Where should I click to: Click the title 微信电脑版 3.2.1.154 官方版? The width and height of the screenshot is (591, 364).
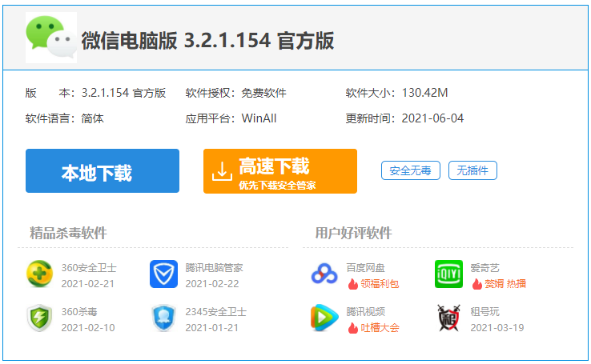click(x=207, y=41)
